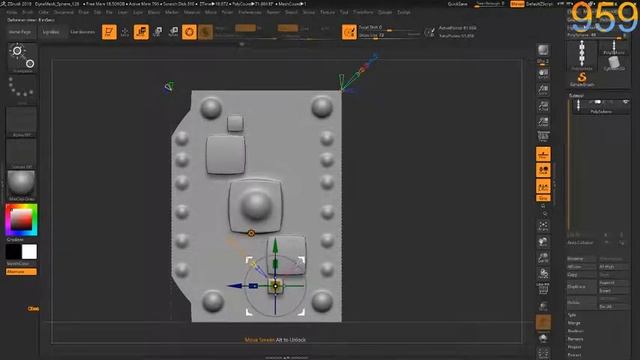
Task: Select the SimpleBrush tool icon
Action: (582, 79)
